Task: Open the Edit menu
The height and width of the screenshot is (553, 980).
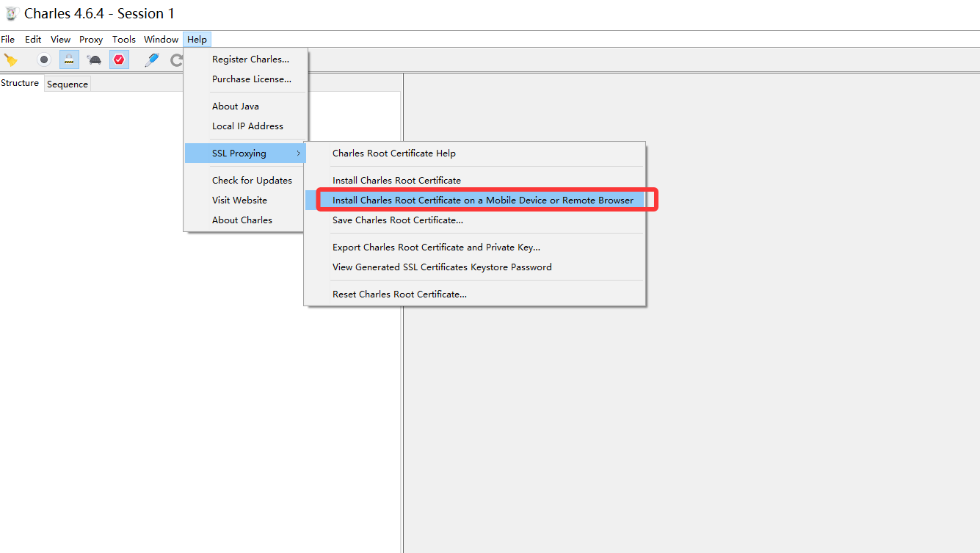Action: pyautogui.click(x=33, y=40)
